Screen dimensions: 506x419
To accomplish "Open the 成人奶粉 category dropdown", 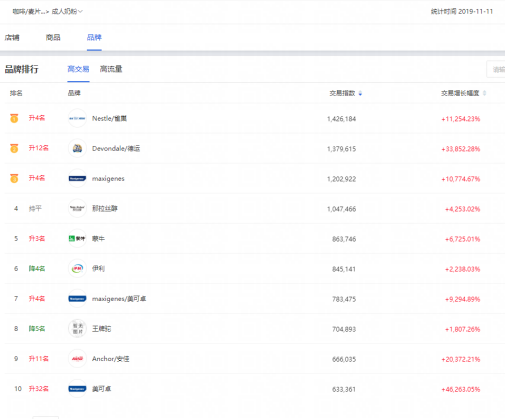I will coord(67,11).
